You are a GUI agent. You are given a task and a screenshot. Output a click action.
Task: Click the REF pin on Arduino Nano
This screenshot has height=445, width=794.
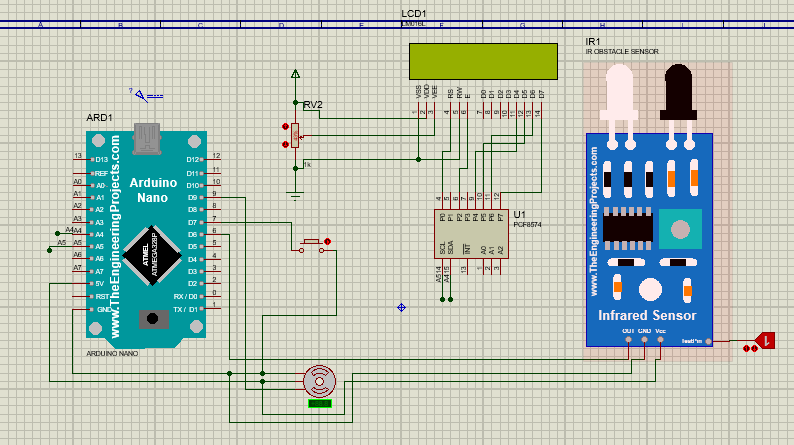83,173
